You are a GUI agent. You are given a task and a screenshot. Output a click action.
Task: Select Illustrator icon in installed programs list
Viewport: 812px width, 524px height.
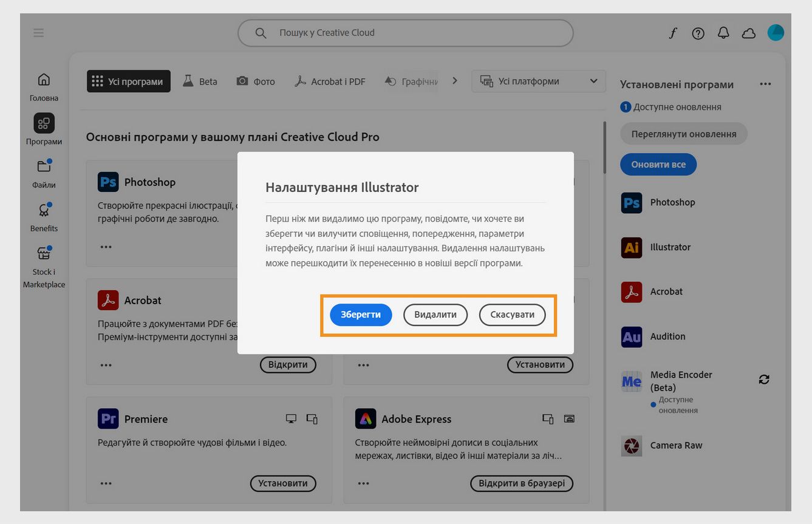pyautogui.click(x=632, y=247)
